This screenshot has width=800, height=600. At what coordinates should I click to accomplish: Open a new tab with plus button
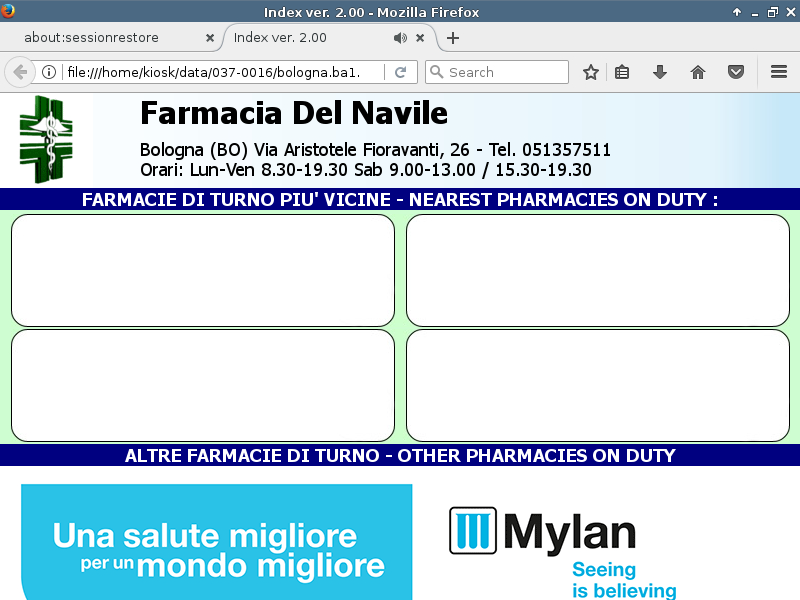[453, 38]
